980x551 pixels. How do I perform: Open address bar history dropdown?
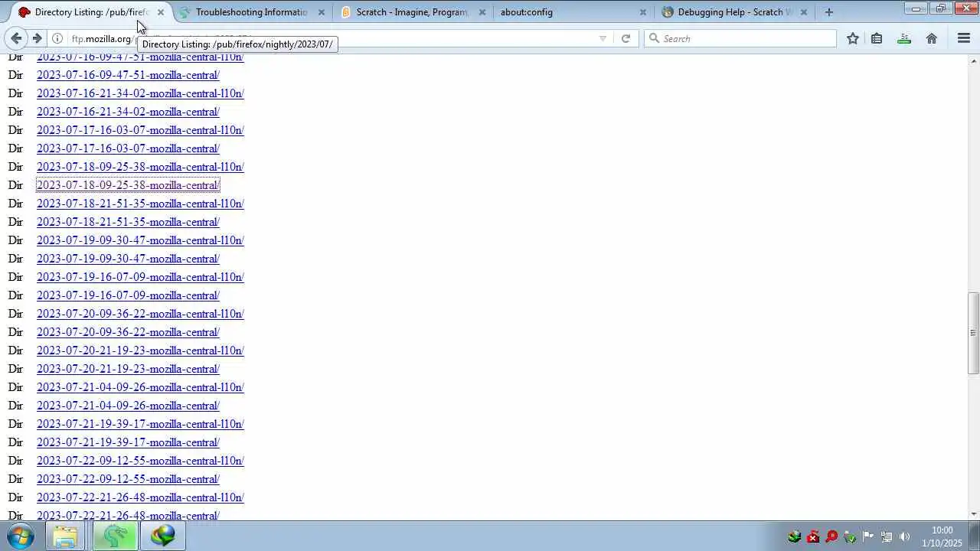(x=603, y=38)
